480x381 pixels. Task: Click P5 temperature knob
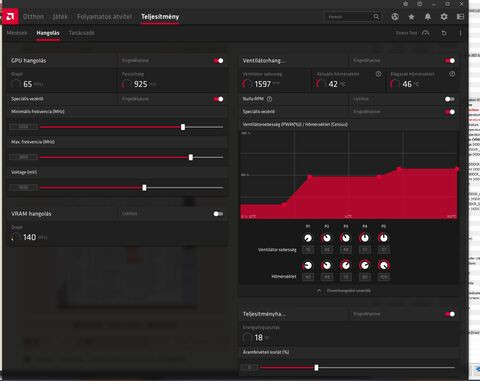coord(384,265)
